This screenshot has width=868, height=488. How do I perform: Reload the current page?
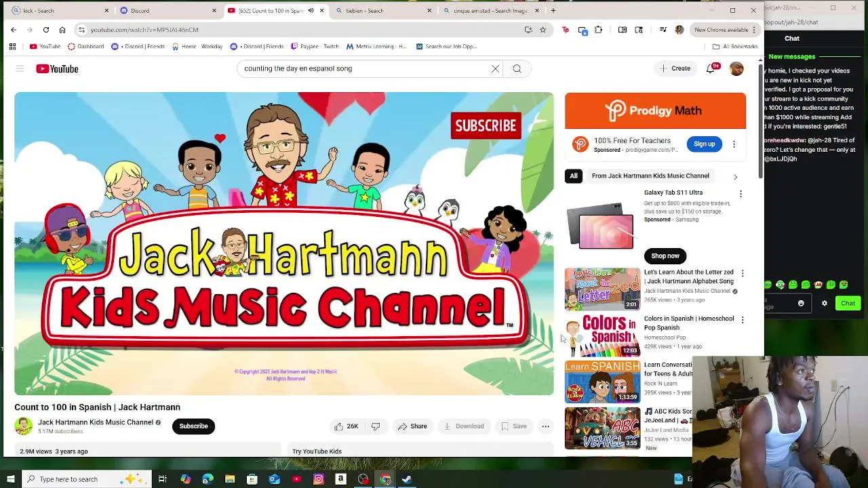[x=45, y=30]
